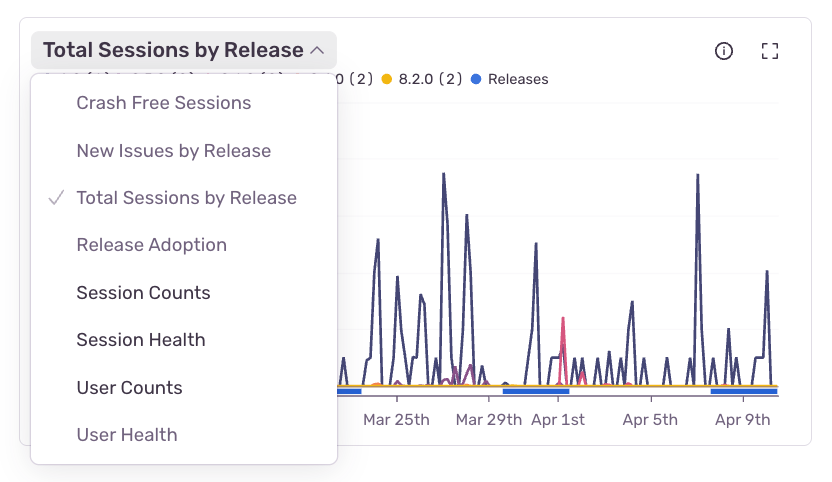
Task: Select User Counts chart option
Action: coord(129,388)
